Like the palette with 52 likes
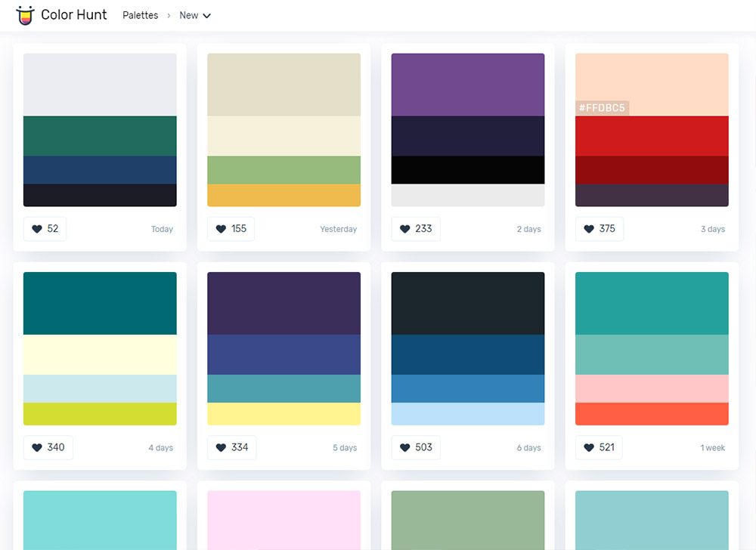 (45, 229)
